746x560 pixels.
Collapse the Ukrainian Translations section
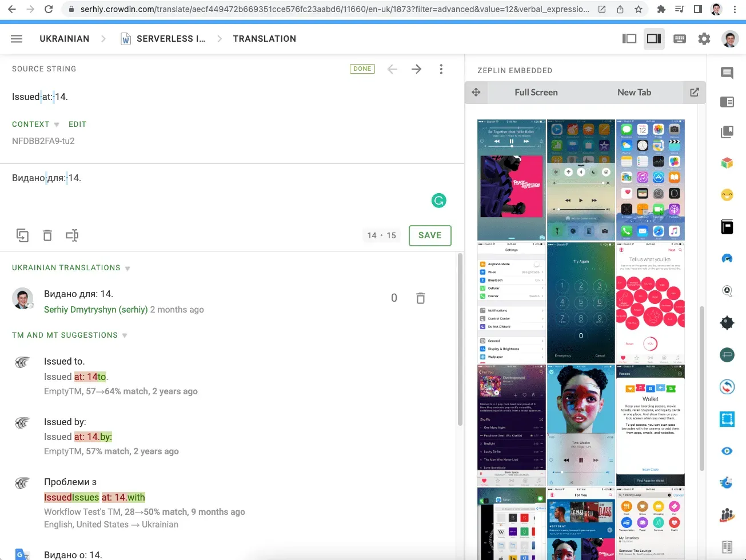(x=127, y=267)
